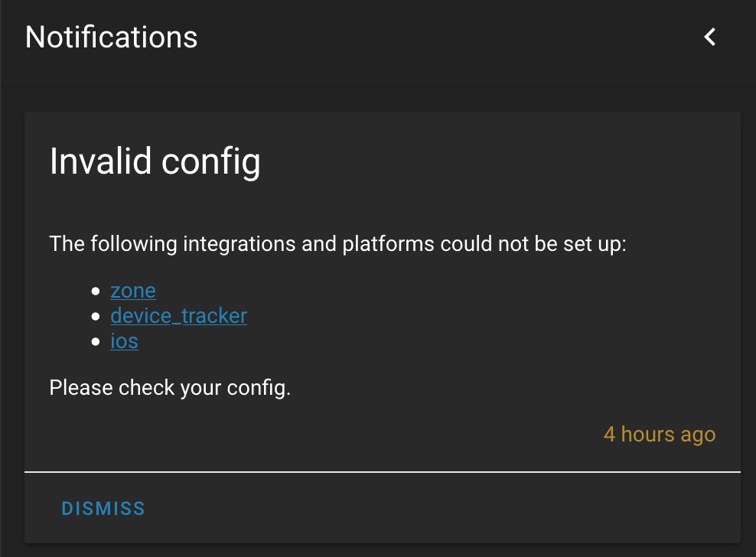Dismiss the Invalid config notification
756x557 pixels.
point(103,509)
